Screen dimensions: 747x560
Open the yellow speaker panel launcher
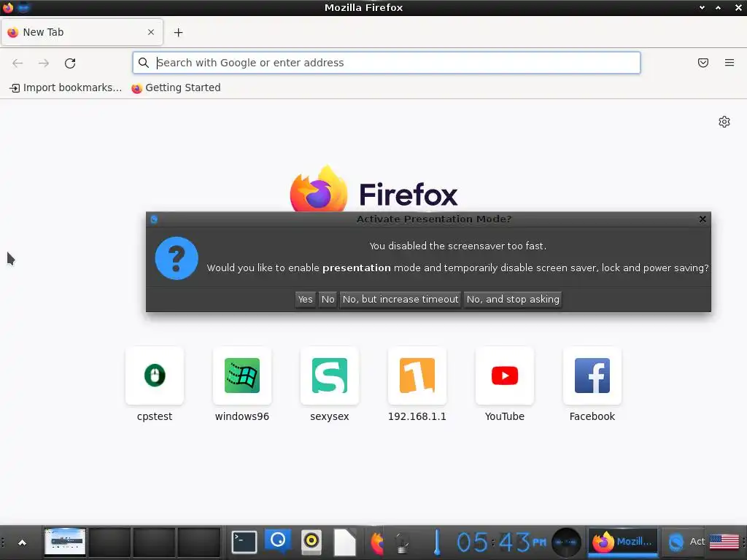coord(311,542)
